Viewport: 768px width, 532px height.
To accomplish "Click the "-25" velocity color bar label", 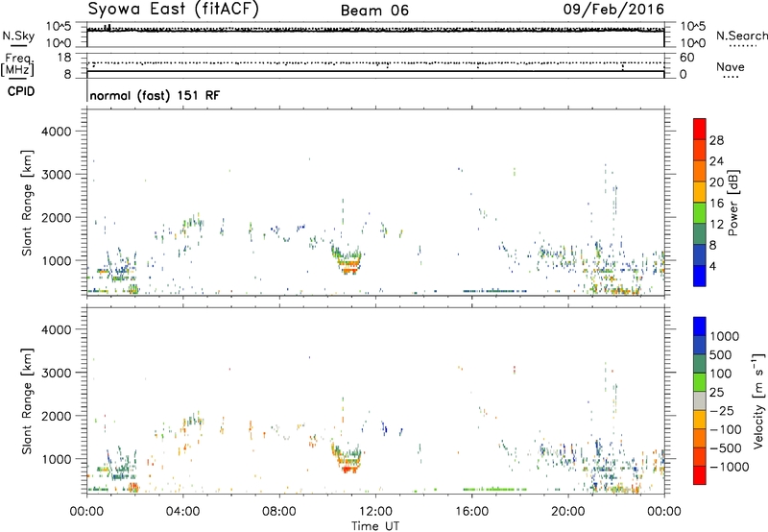I will (x=722, y=411).
